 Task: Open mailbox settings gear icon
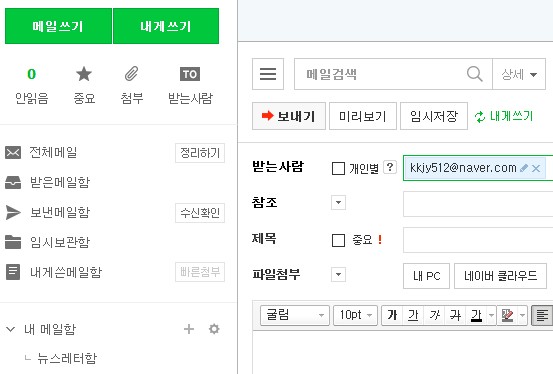[214, 329]
